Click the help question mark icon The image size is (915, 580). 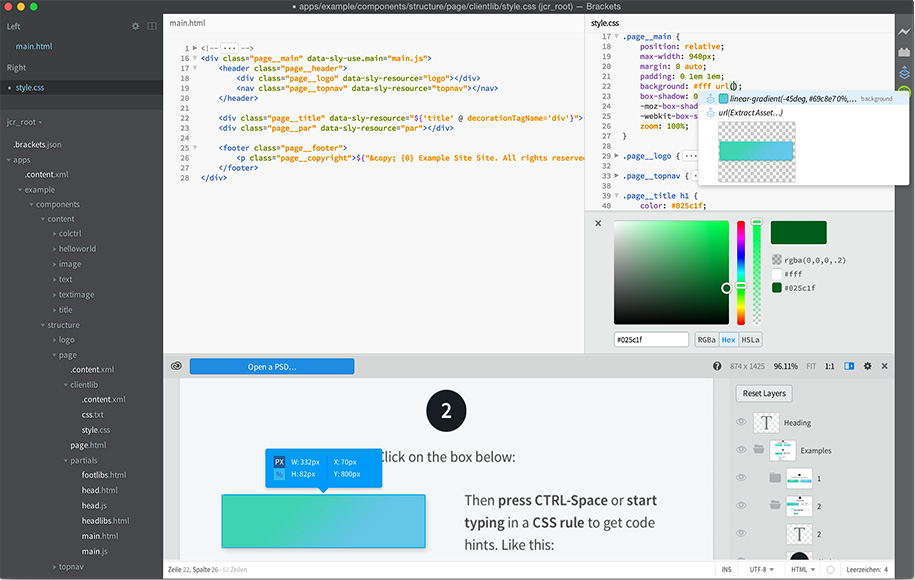717,366
